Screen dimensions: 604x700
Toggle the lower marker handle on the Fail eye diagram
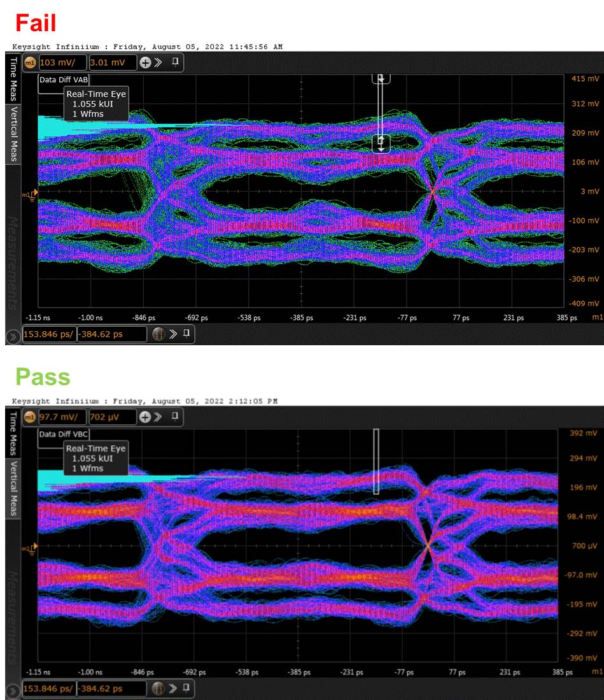point(381,144)
